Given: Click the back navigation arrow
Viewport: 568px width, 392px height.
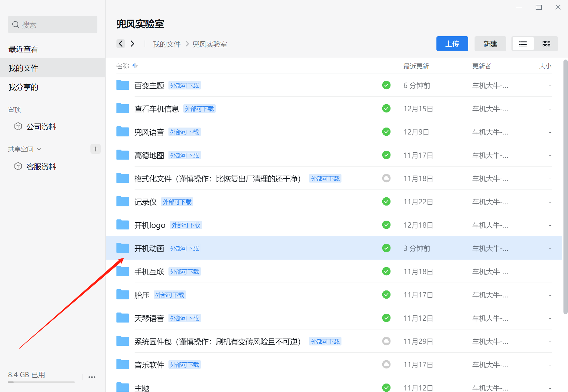Looking at the screenshot, I should click(121, 44).
